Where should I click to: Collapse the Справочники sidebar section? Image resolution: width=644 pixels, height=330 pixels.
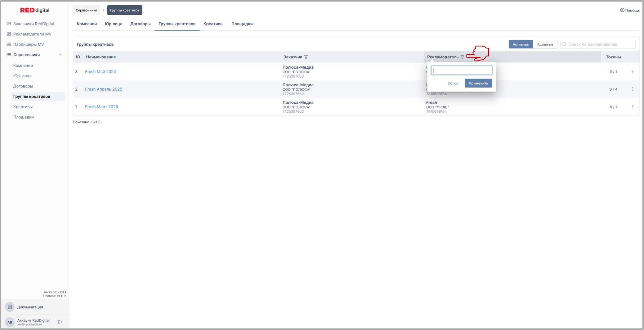(x=60, y=55)
